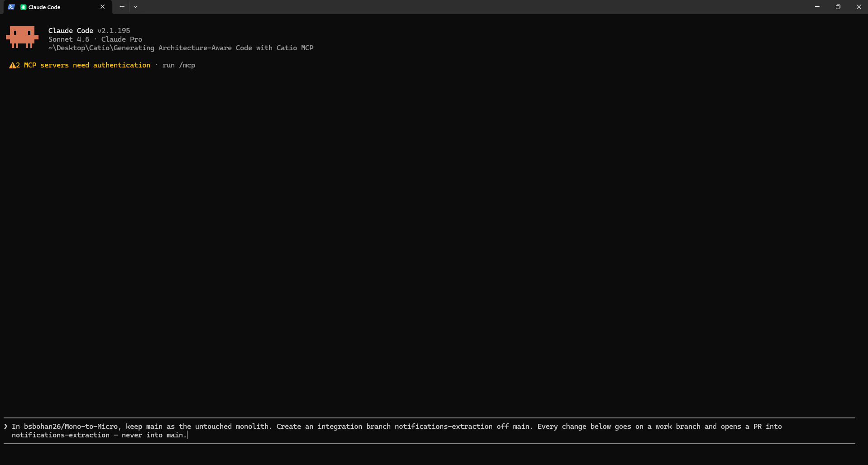
Task: Click the "Claude Pro" plan label
Action: 122,39
